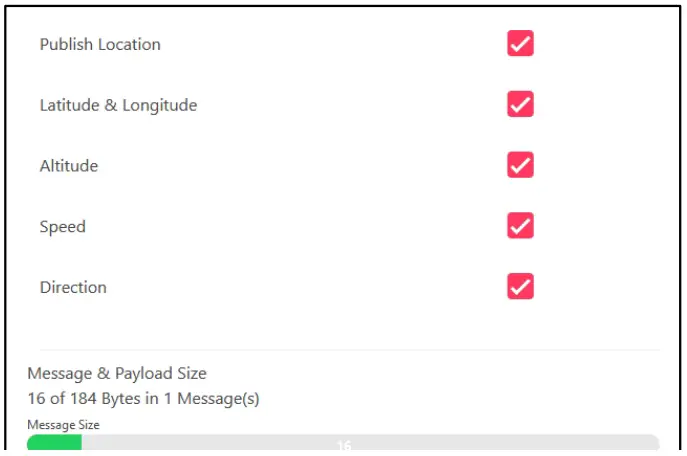
Task: Click the Direction option label
Action: [x=73, y=288]
